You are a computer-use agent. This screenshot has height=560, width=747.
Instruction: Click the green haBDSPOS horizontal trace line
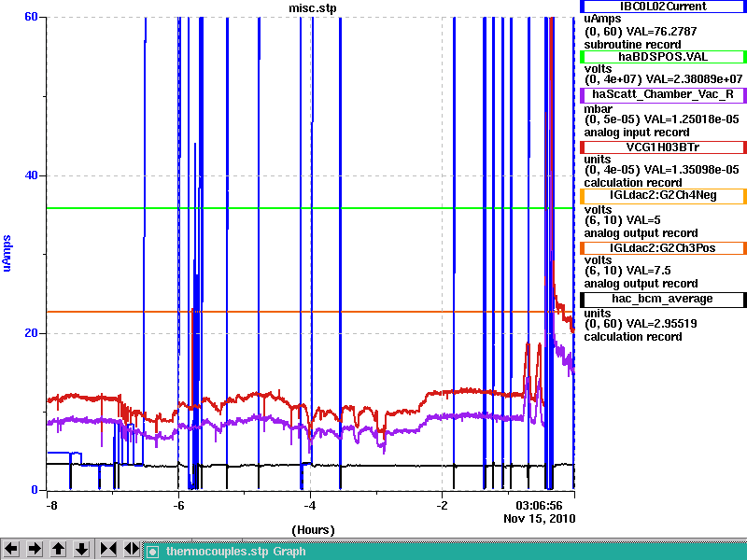click(310, 208)
